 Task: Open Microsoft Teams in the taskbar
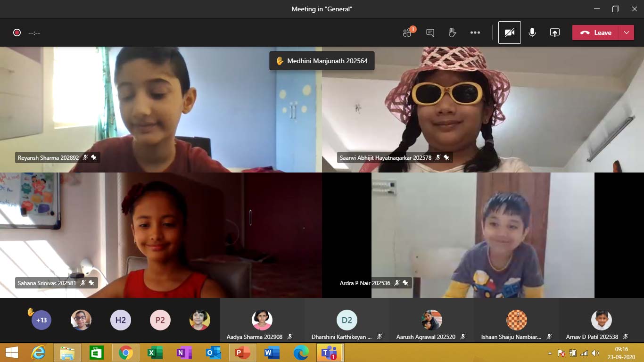pyautogui.click(x=329, y=353)
